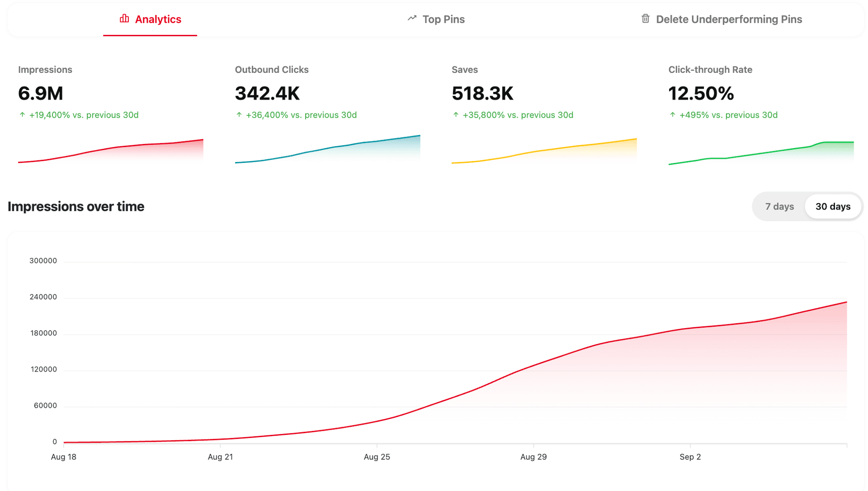Open the Top Pins tab

pos(443,19)
